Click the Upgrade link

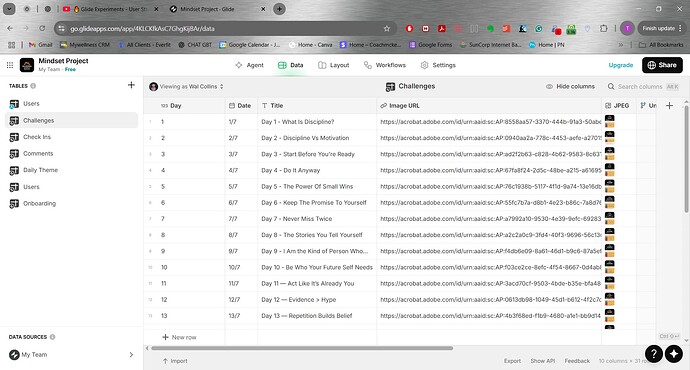point(620,65)
